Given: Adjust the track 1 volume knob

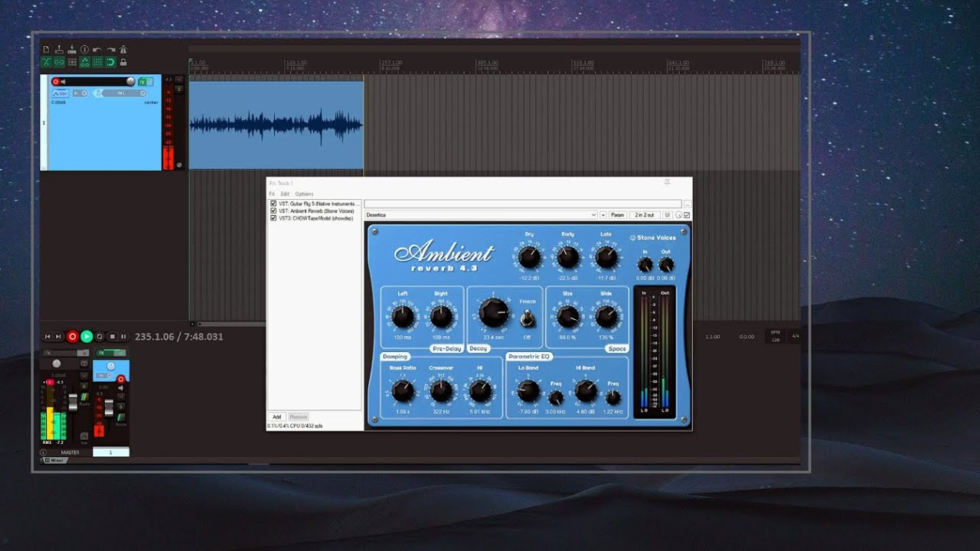Looking at the screenshot, I should [x=130, y=81].
